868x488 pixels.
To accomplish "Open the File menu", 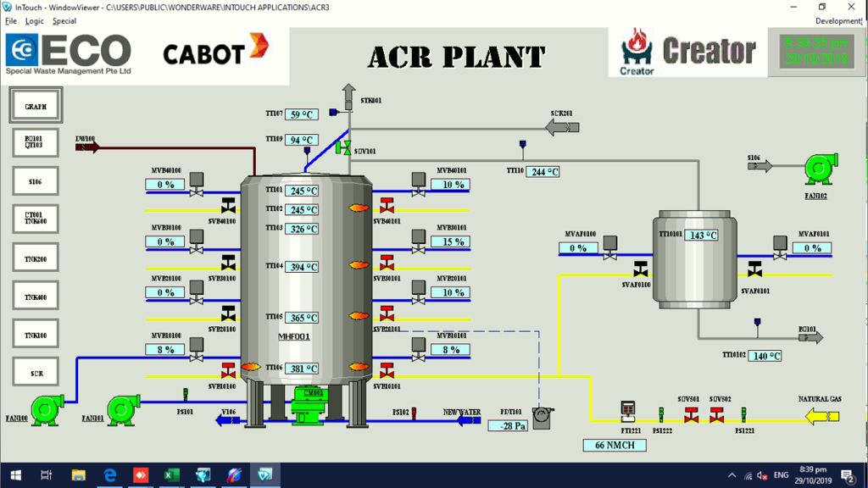I will coord(11,21).
